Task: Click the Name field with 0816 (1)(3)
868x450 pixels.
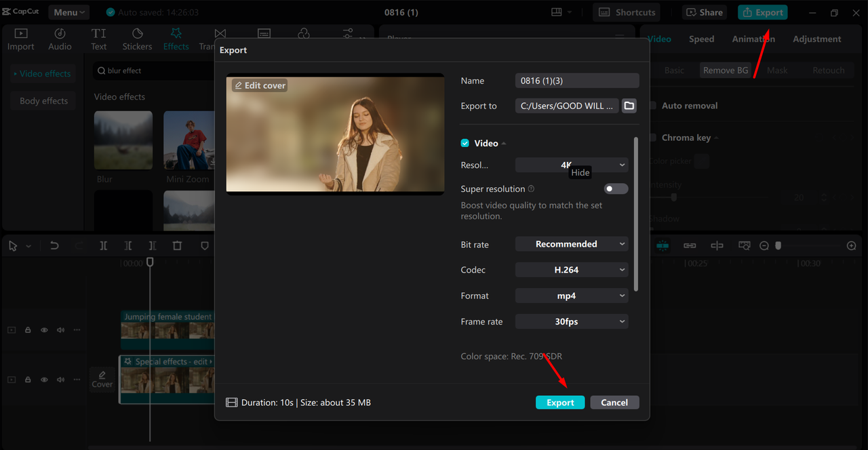Action: click(577, 81)
